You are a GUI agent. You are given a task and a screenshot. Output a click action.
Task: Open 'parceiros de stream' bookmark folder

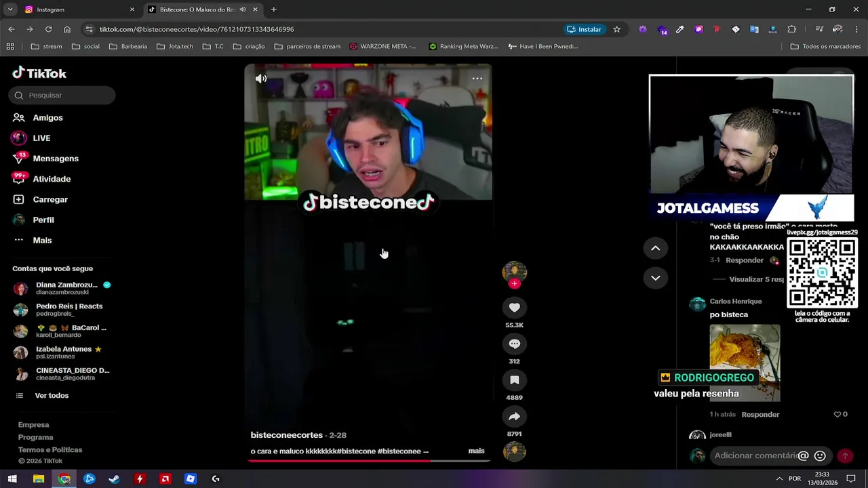[307, 46]
